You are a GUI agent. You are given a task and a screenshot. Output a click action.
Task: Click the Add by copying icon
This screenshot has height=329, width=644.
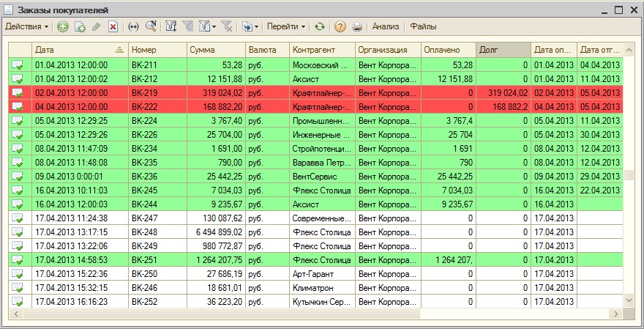pyautogui.click(x=80, y=27)
